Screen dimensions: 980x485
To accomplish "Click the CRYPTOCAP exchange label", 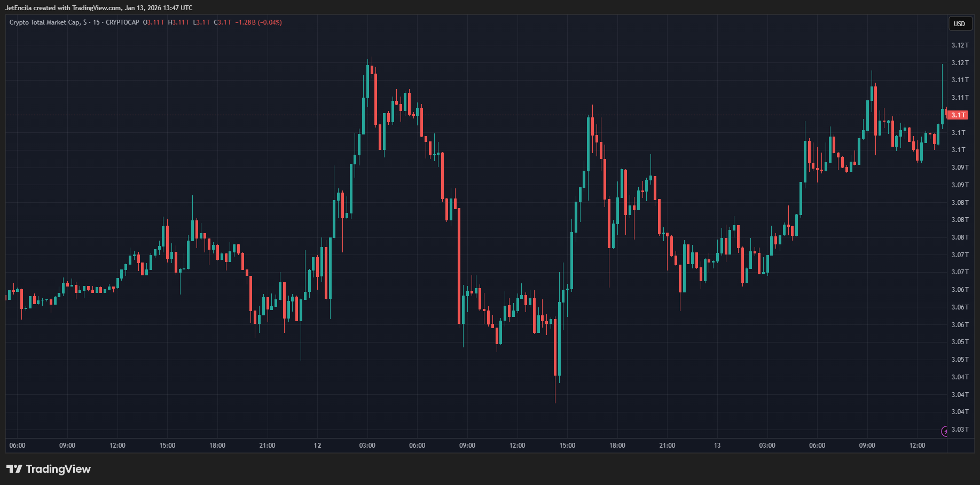I will (122, 22).
